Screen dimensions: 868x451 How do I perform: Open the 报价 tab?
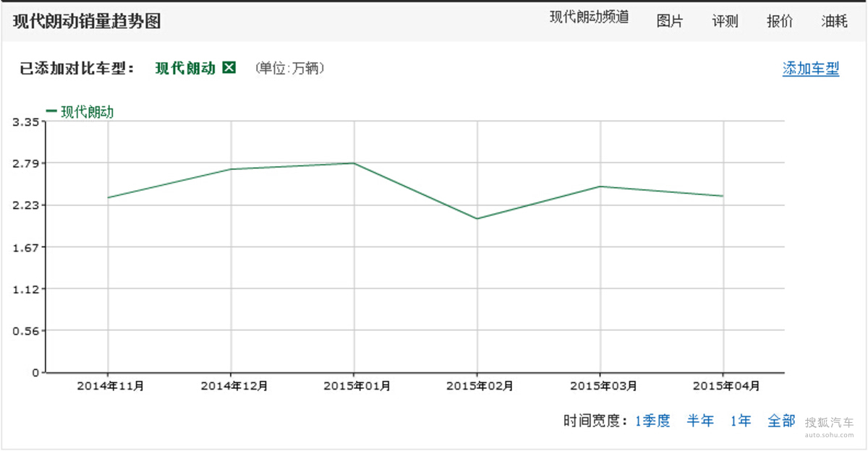780,21
